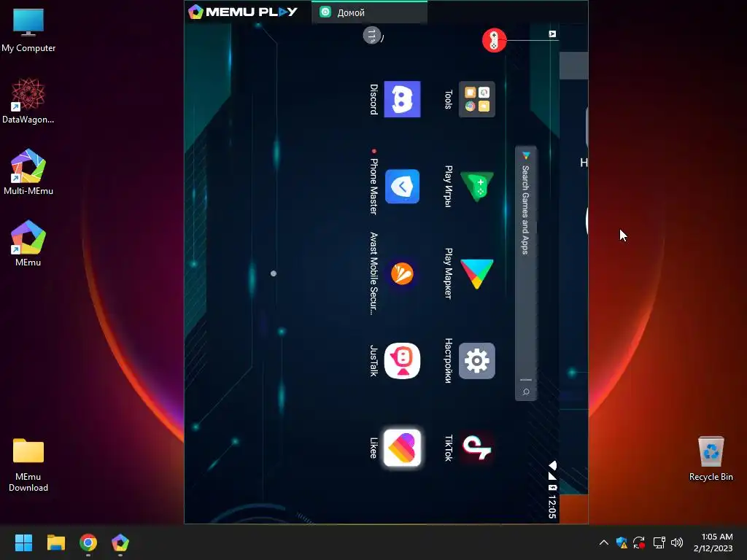Click the gray circular icon atop emulator
Viewport: 747px width, 560px height.
point(371,35)
